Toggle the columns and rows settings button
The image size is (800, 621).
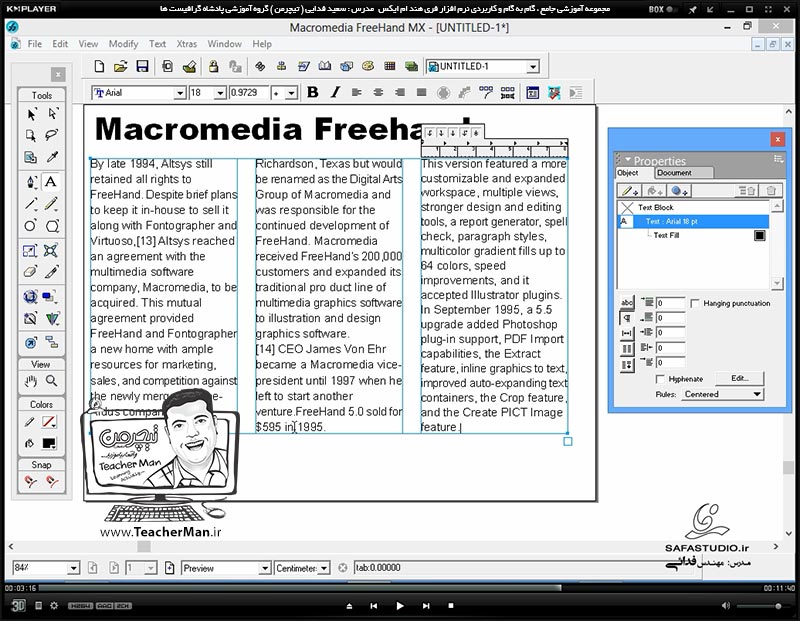627,349
